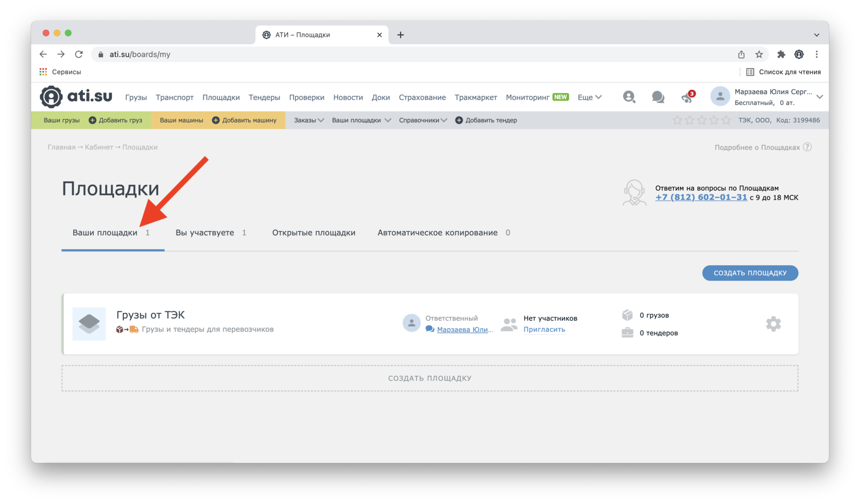The height and width of the screenshot is (504, 860).
Task: Expand the Заказы dropdown
Action: point(309,120)
